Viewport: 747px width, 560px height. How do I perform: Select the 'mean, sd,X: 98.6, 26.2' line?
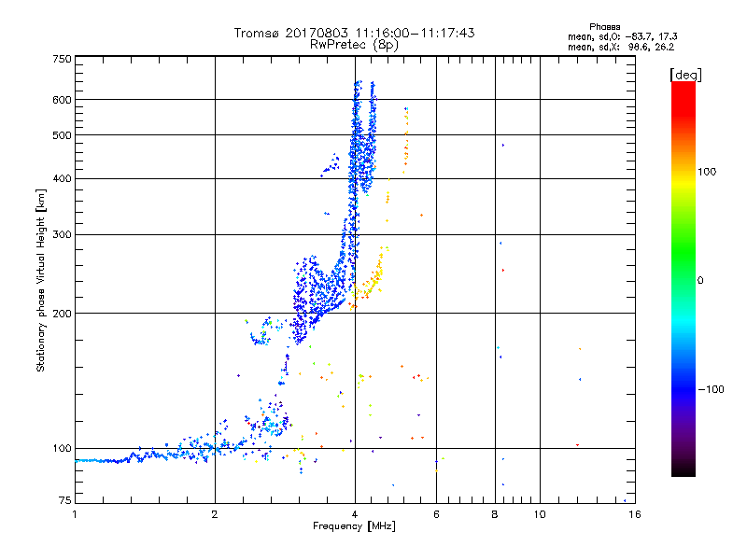coord(621,48)
